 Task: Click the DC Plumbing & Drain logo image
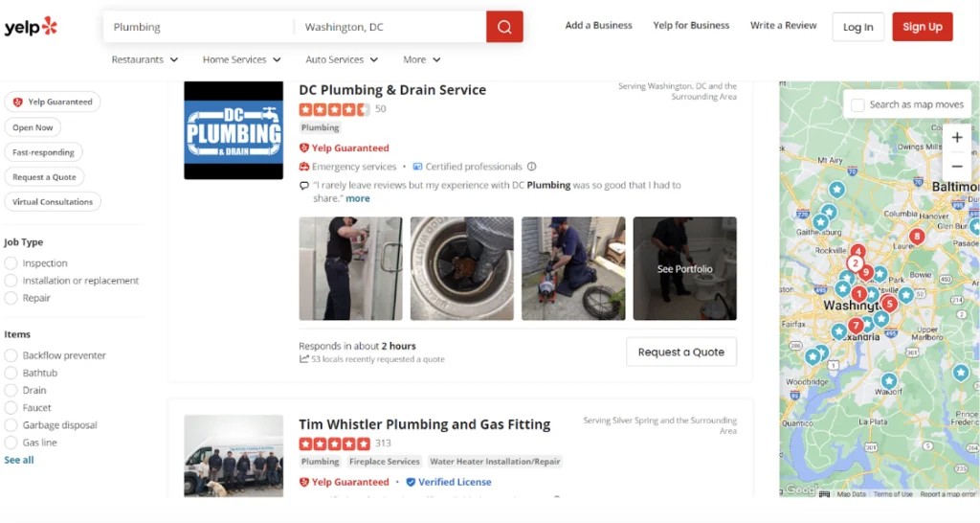pyautogui.click(x=234, y=130)
